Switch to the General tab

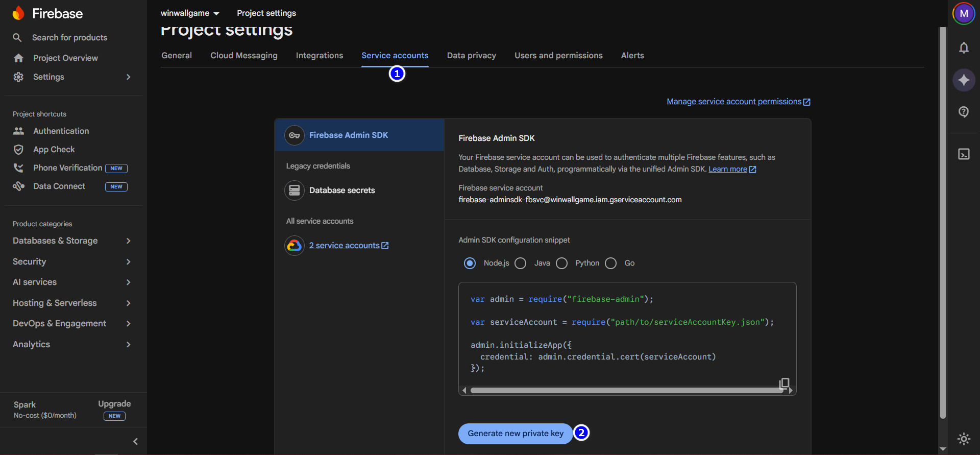tap(177, 55)
